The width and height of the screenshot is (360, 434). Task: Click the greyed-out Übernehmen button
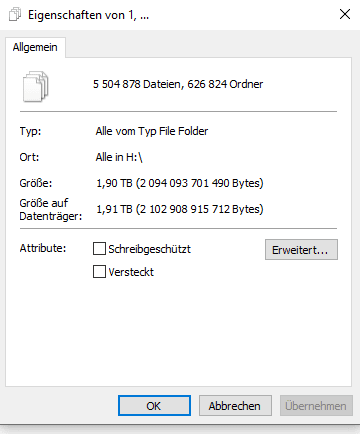pos(316,406)
